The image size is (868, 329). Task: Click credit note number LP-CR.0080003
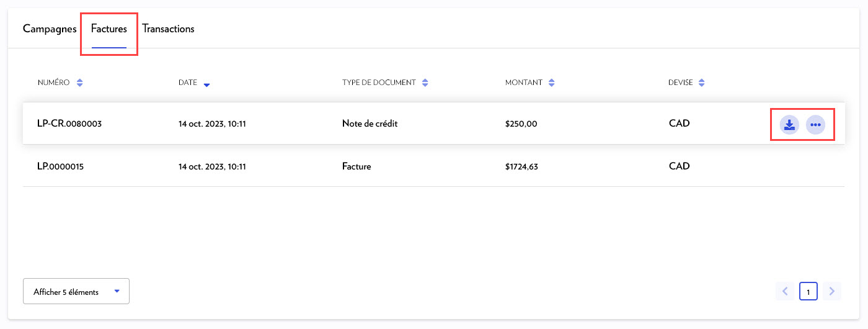point(69,124)
